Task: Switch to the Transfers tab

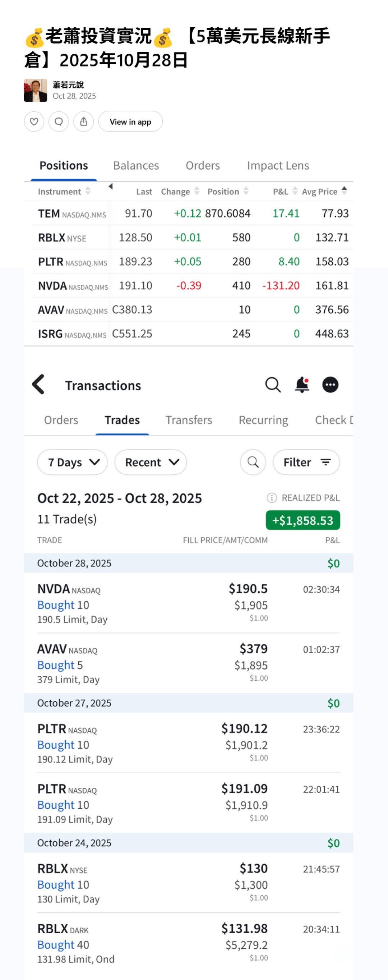Action: tap(189, 420)
